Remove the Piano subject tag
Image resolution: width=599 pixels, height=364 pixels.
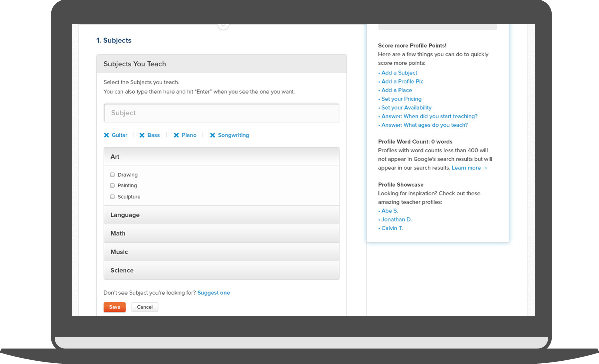[175, 135]
